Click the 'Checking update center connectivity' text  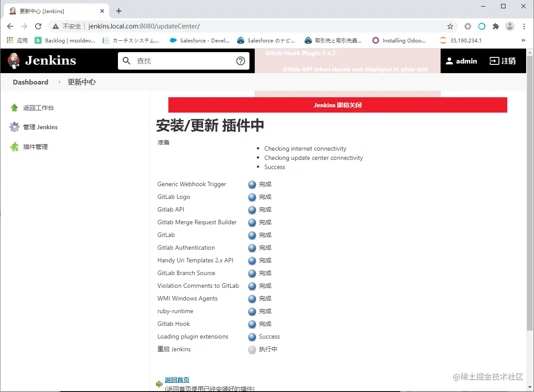pos(313,158)
